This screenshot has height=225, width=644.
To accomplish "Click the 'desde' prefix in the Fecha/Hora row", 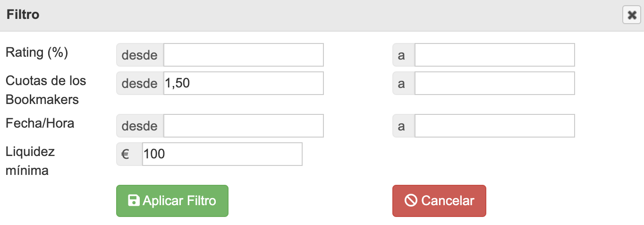I will click(140, 126).
